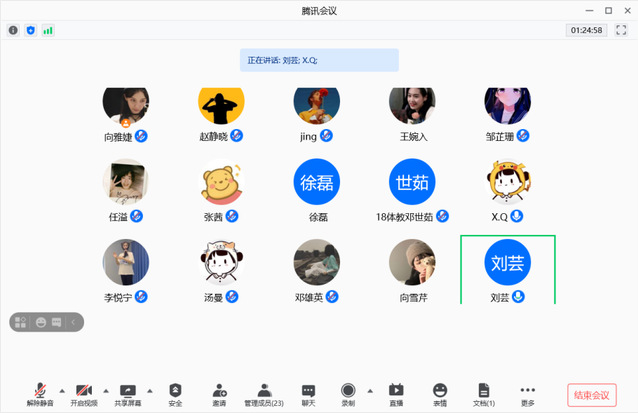Open 管理成员(23) member management panel
Screen dimensions: 638x413
tap(264, 390)
